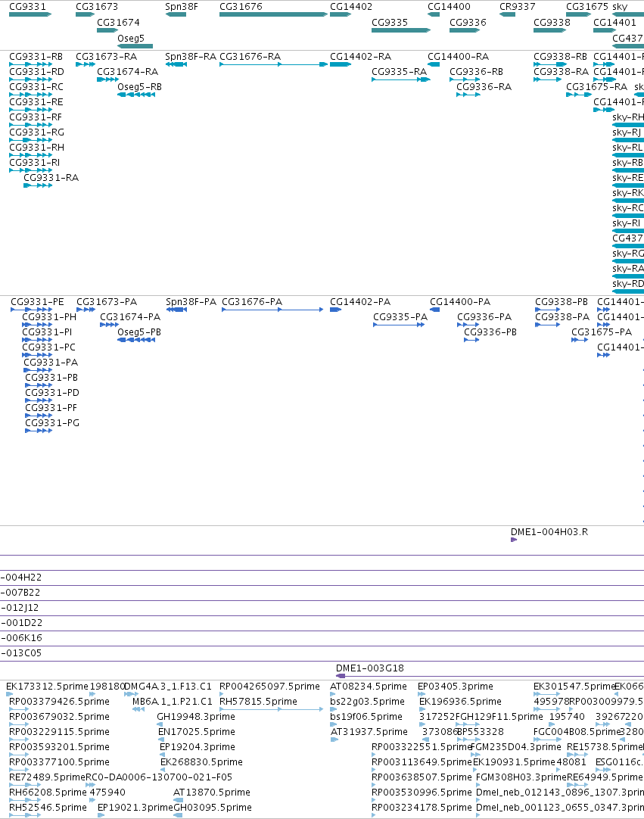
Task: Click the CG9331 gene label
Action: pyautogui.click(x=27, y=7)
